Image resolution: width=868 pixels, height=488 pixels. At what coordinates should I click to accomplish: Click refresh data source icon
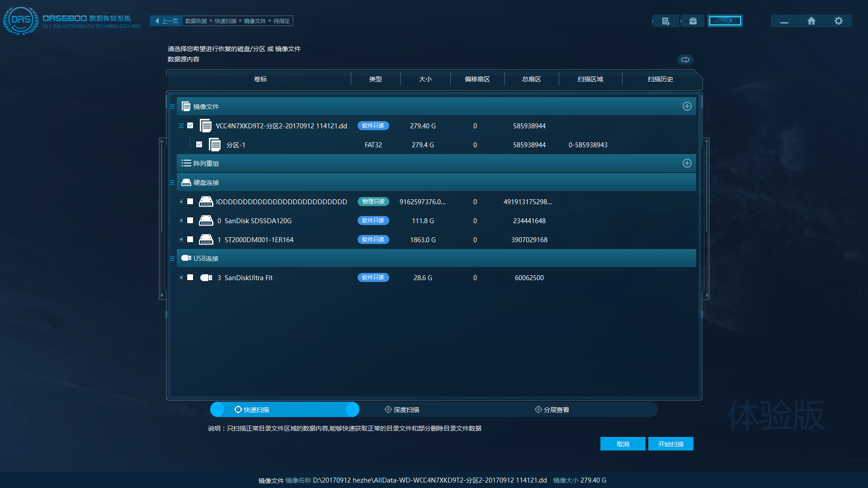pos(685,60)
